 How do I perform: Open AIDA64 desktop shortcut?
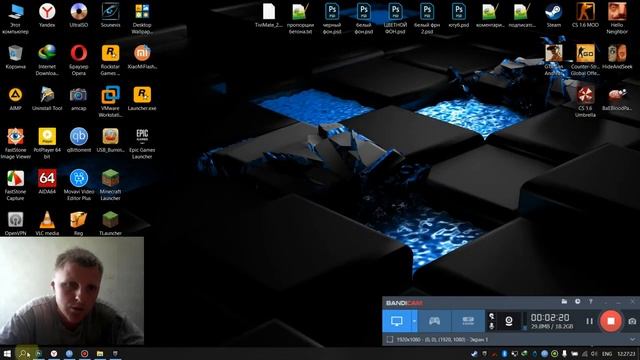(47, 182)
